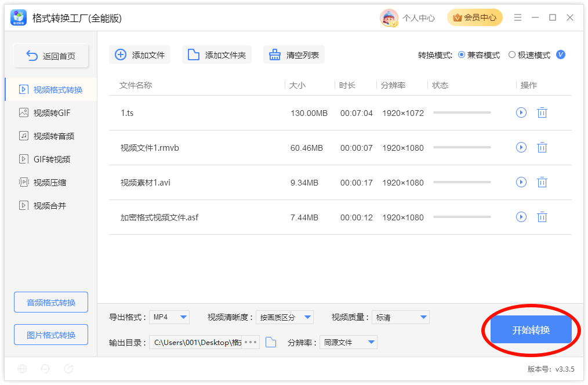This screenshot has height=385, width=588.
Task: Switch to 视频压缩 tab
Action: 51,183
